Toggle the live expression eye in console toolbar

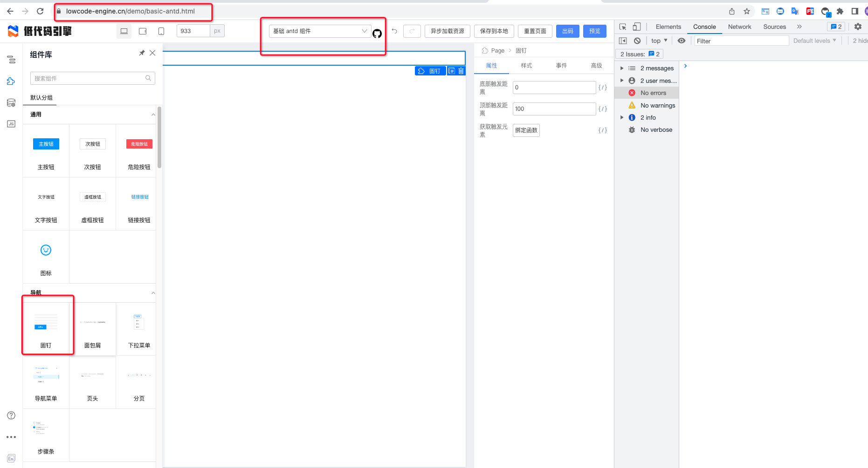coord(682,41)
